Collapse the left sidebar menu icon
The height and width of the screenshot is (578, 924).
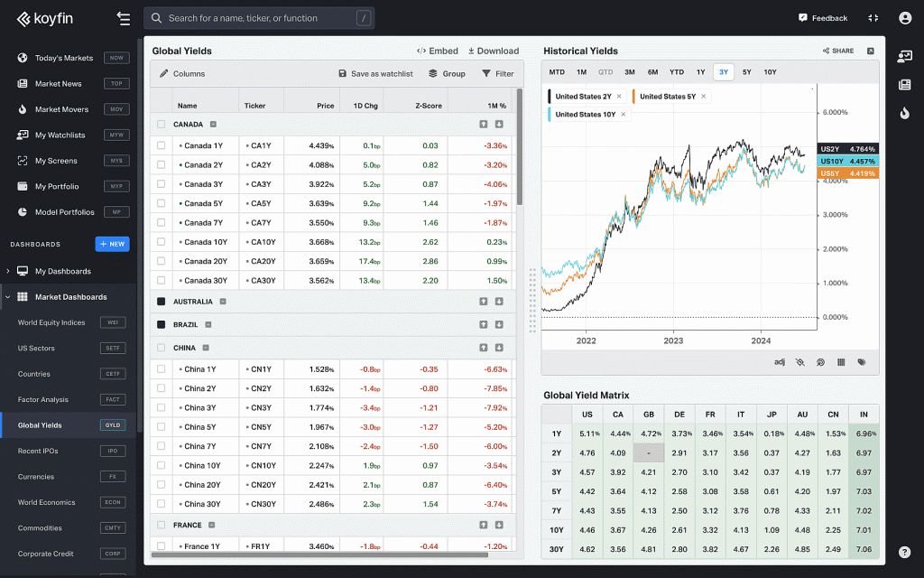pyautogui.click(x=124, y=18)
